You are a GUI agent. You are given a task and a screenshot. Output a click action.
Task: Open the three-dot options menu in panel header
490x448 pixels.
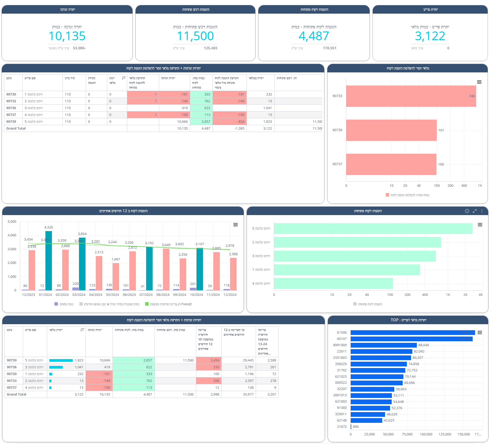click(x=482, y=211)
